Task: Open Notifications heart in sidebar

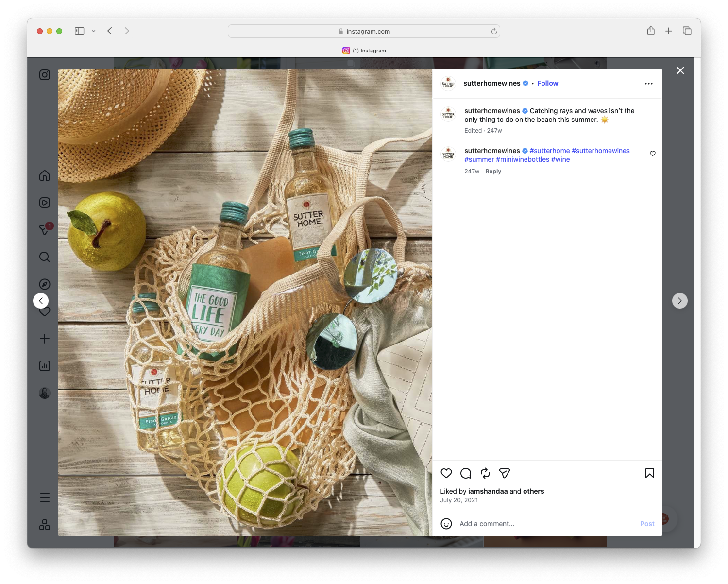Action: 45,312
